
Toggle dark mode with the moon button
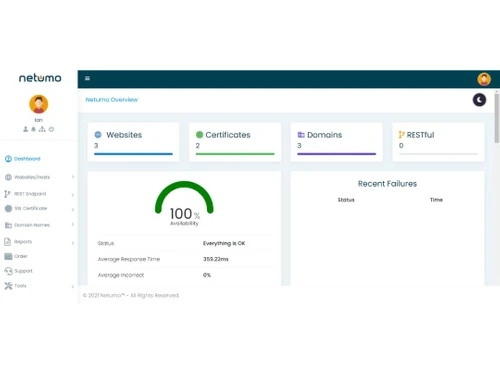click(x=479, y=100)
